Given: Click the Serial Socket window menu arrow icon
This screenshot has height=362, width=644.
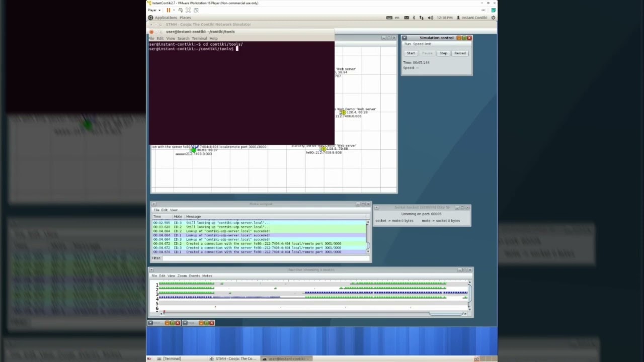Looking at the screenshot, I should [376, 207].
